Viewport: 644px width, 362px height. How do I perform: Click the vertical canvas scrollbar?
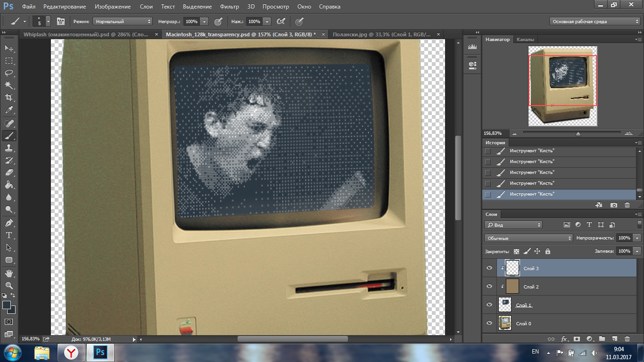457,178
